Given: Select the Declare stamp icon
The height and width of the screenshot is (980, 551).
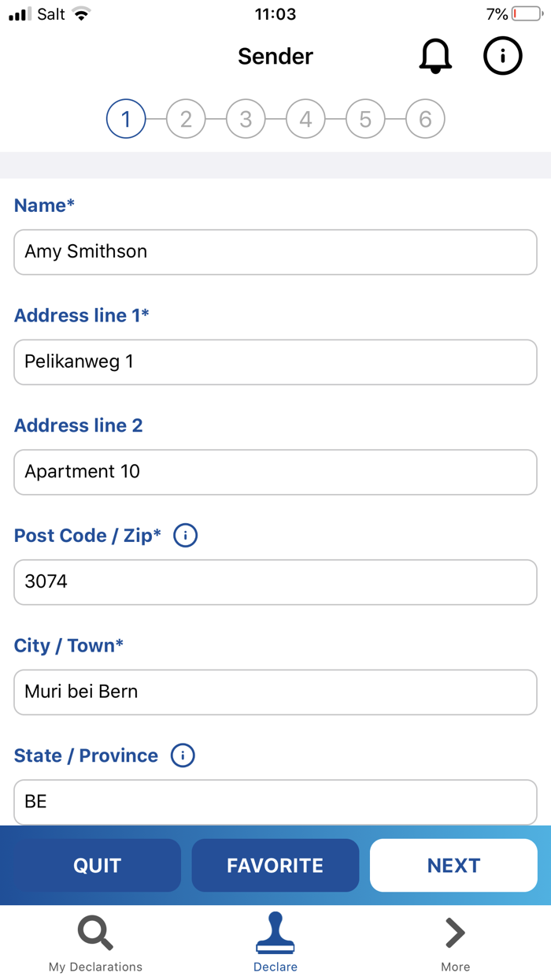Looking at the screenshot, I should 275,932.
